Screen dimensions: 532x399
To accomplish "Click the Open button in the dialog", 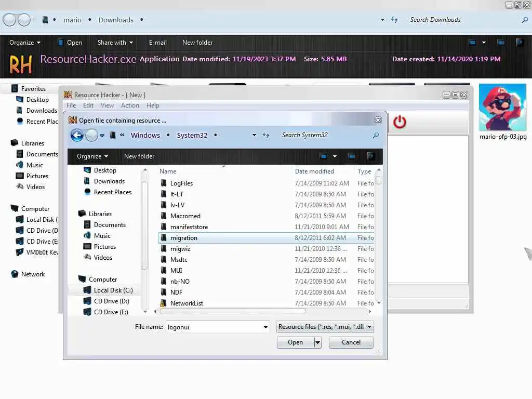I will (x=295, y=342).
